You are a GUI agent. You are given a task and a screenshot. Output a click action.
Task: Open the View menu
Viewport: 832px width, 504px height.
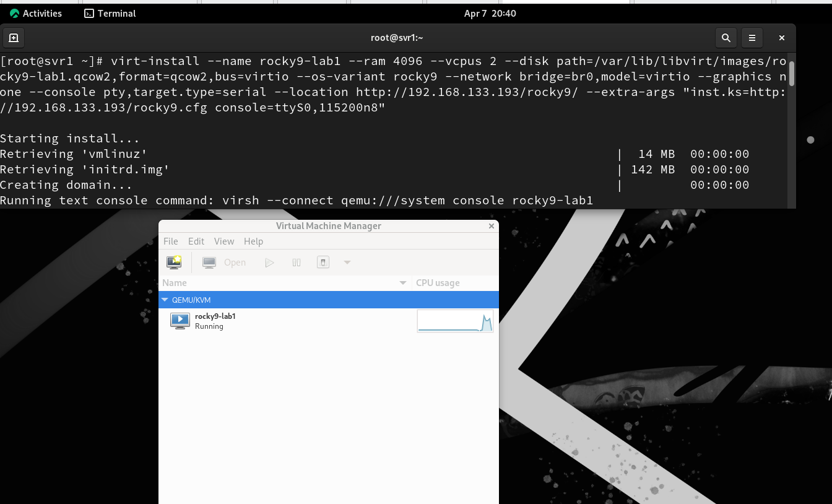coord(224,241)
